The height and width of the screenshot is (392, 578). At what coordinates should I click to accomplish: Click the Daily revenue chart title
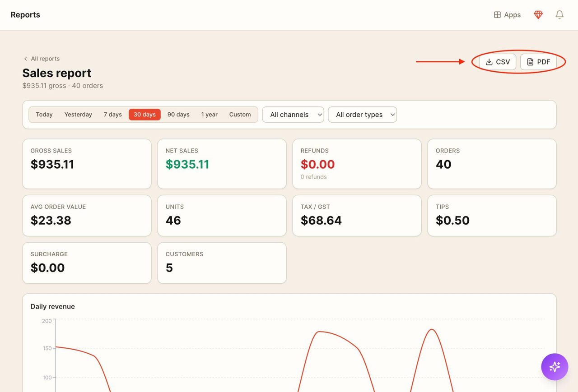click(x=53, y=306)
